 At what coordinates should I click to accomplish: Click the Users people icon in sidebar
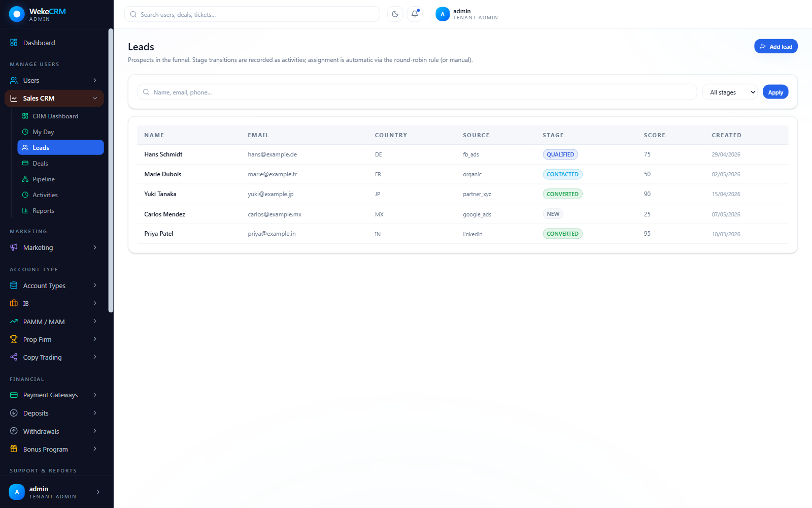tap(14, 80)
